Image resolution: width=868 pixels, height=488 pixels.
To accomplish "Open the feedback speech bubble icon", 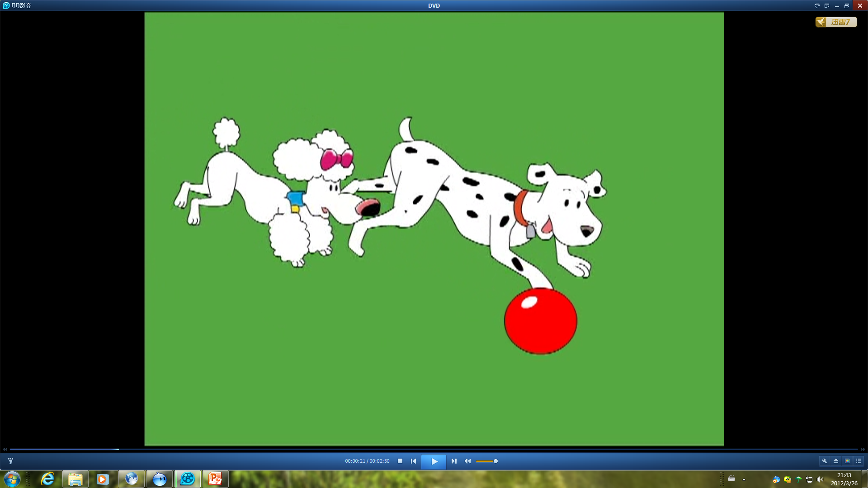I will click(817, 6).
